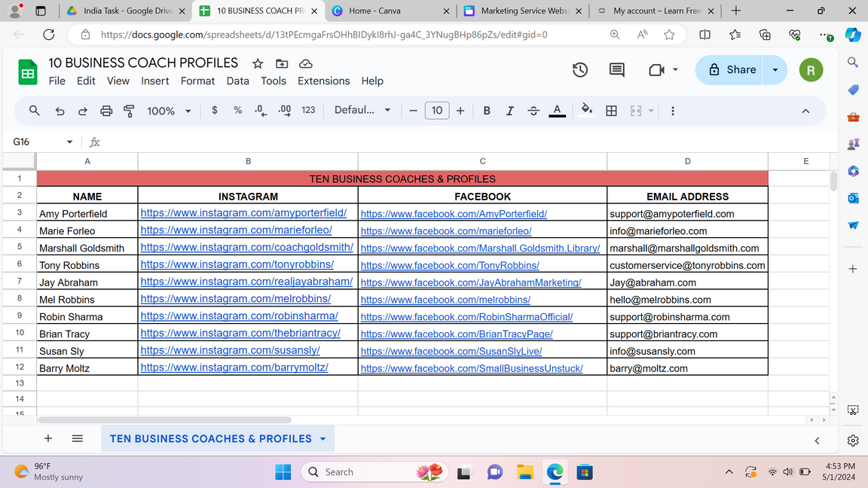Open the Tools menu

pyautogui.click(x=274, y=81)
